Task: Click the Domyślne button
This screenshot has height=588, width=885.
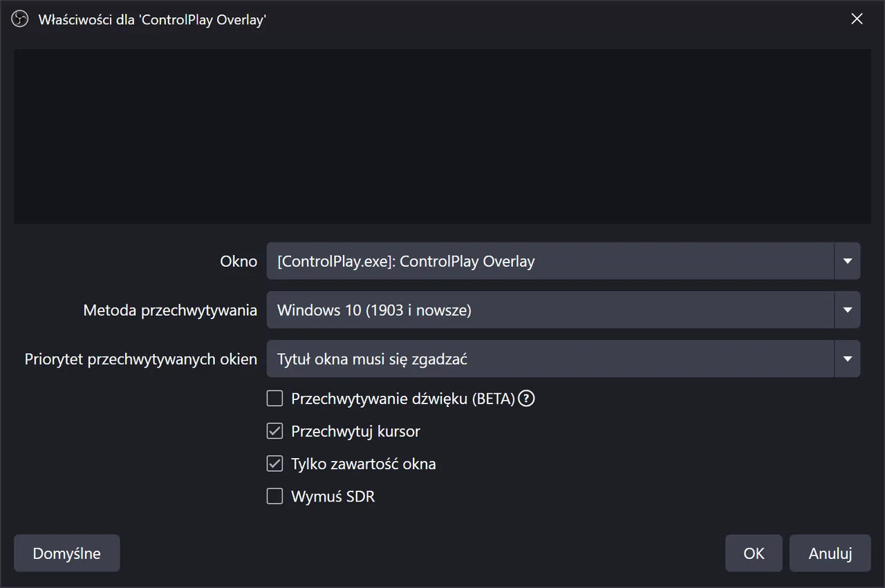Action: click(x=67, y=553)
